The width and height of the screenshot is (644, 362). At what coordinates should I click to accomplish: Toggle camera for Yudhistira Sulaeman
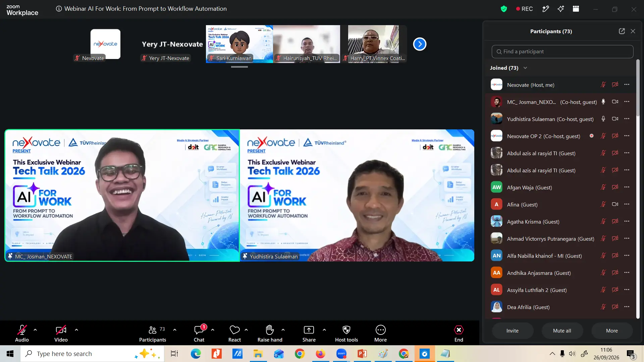click(x=615, y=119)
